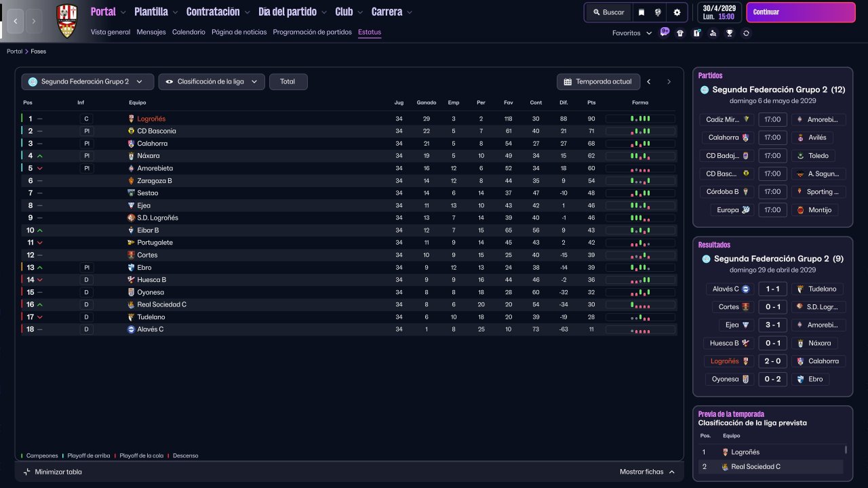Expand the Club menu chevron
This screenshot has width=868, height=488.
360,12
